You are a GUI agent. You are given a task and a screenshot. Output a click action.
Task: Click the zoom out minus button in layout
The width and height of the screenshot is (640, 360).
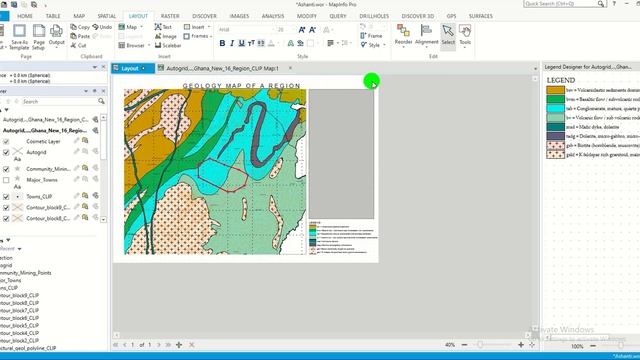pos(464,345)
